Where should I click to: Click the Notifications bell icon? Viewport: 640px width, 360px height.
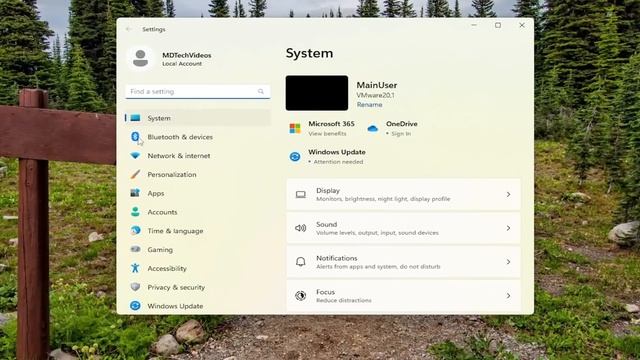300,262
